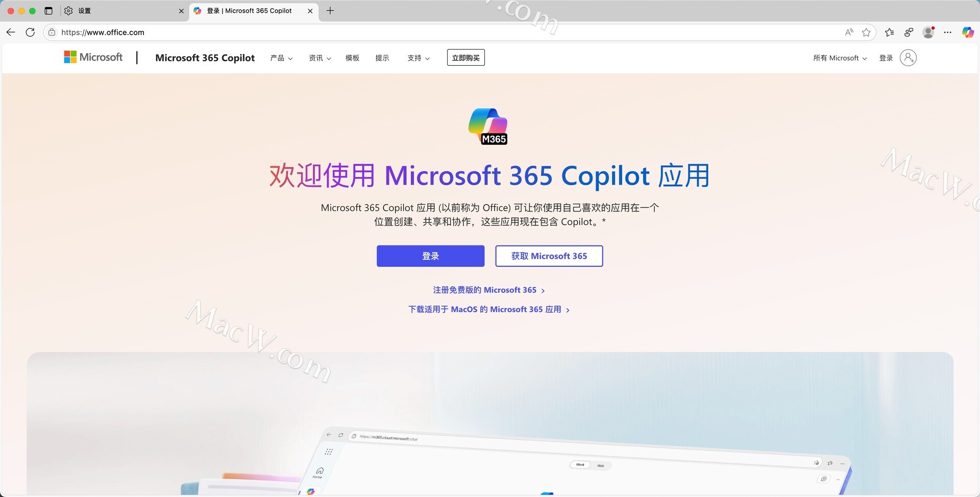This screenshot has height=497, width=980.
Task: Expand the 资讯 dropdown menu
Action: click(320, 58)
